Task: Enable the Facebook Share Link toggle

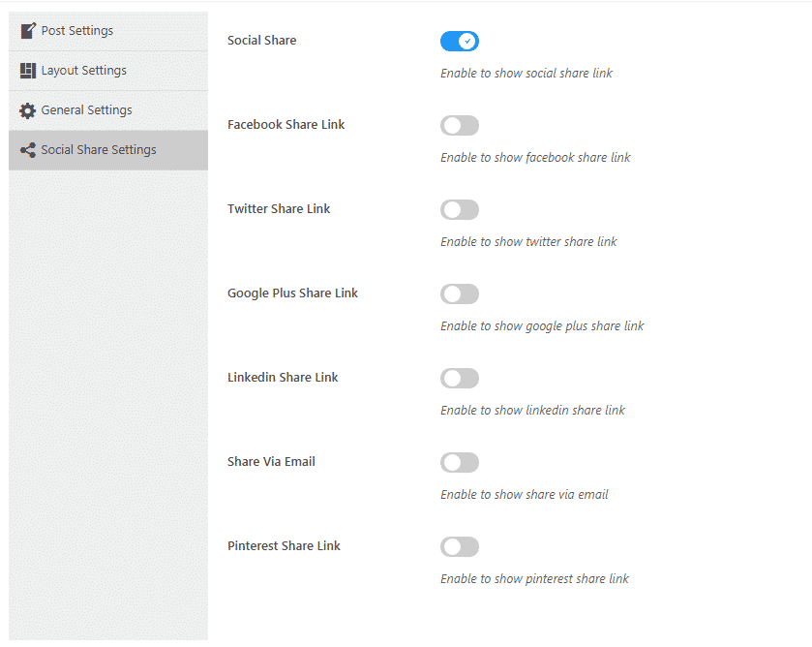Action: pyautogui.click(x=460, y=126)
